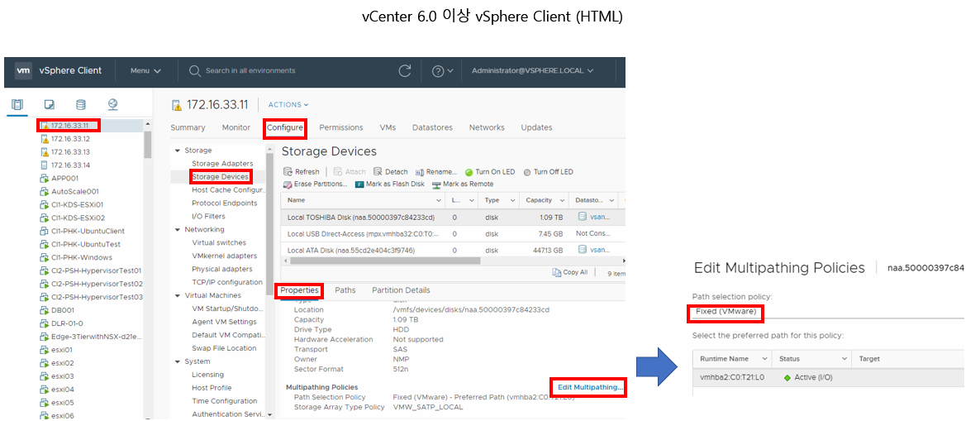
Task: Open Name column filter dropdown
Action: (x=438, y=200)
